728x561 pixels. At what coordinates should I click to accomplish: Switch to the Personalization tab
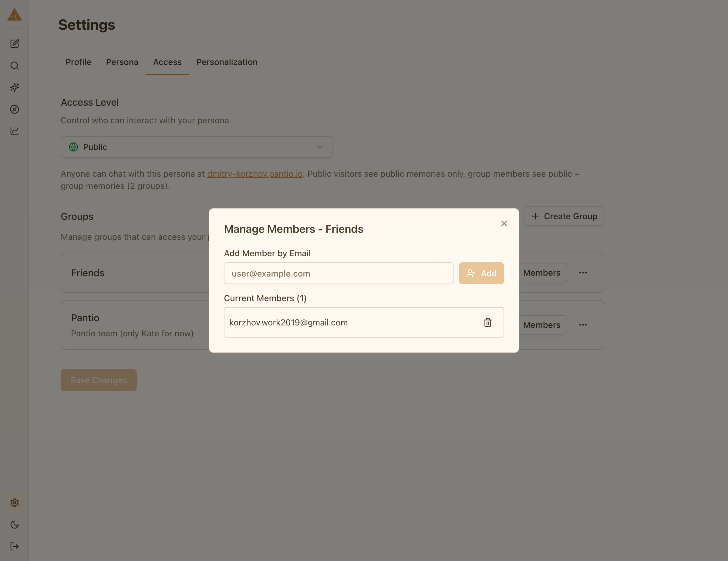227,62
